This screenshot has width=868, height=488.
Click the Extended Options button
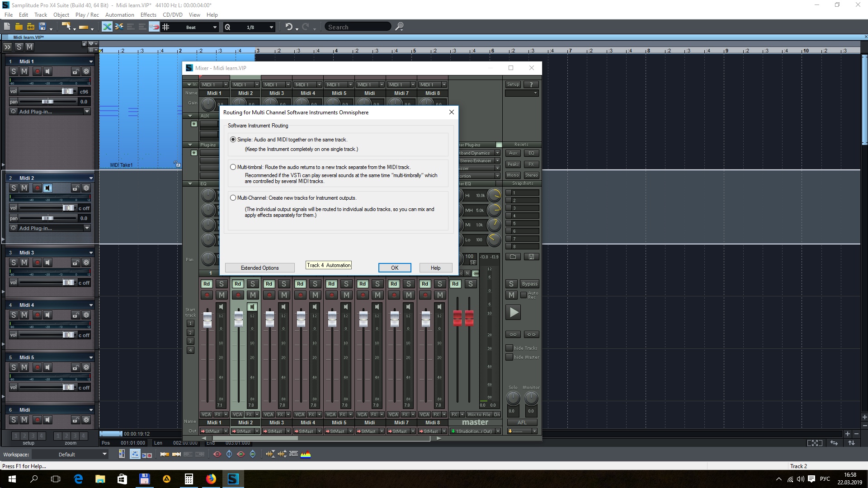coord(259,268)
